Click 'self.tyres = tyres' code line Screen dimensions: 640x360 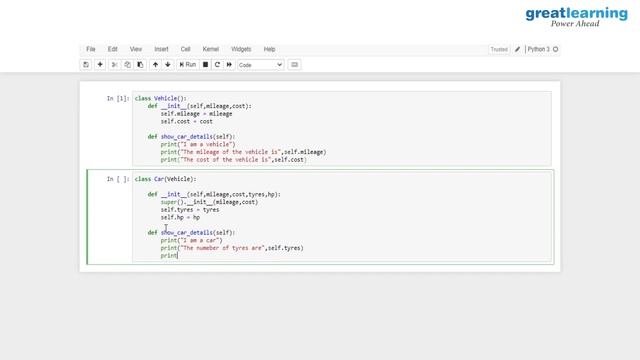[190, 210]
